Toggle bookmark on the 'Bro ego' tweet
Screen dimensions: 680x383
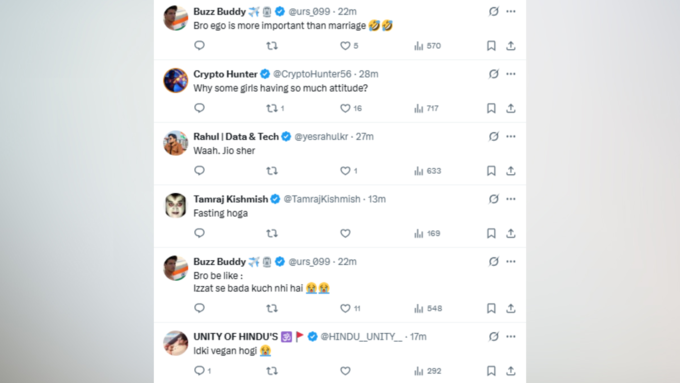(x=491, y=46)
